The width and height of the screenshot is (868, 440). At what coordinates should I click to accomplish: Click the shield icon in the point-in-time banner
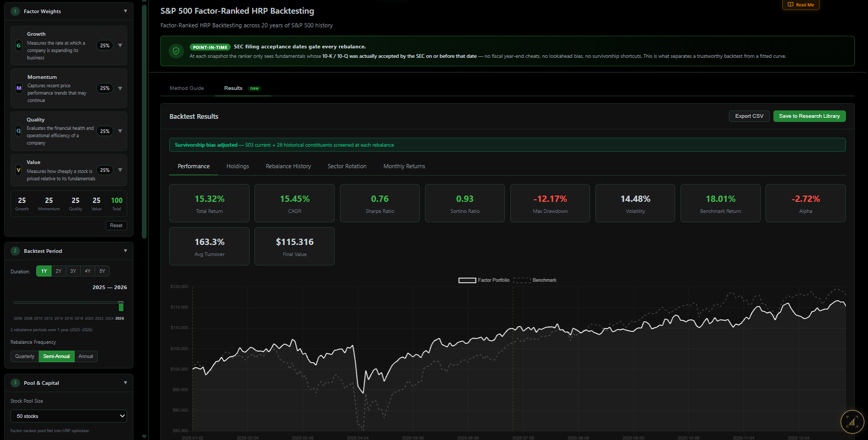tap(176, 51)
